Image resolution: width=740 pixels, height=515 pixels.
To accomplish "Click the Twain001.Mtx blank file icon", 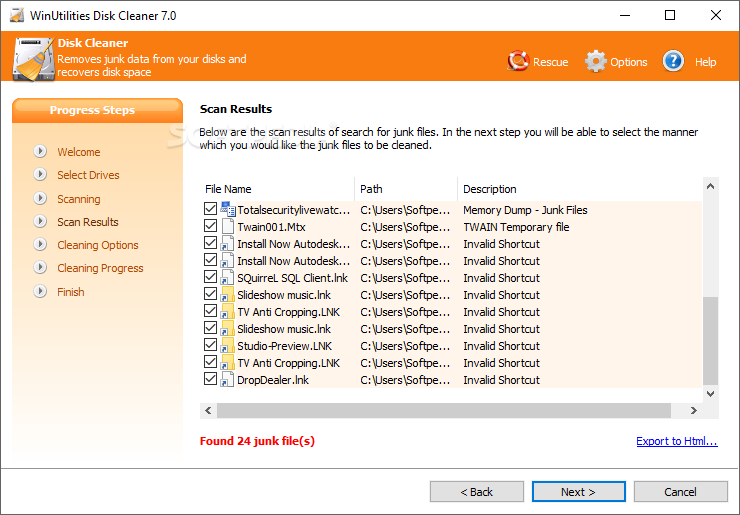I will pos(227,227).
